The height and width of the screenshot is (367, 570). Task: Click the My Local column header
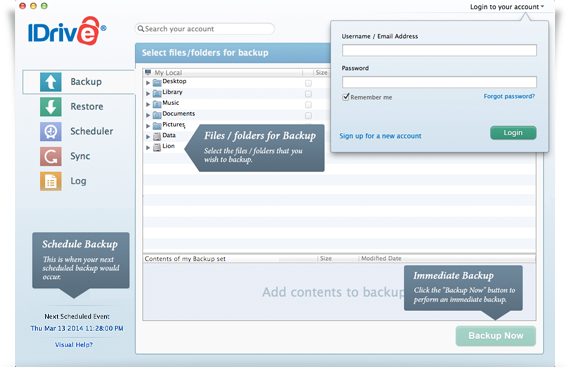168,73
